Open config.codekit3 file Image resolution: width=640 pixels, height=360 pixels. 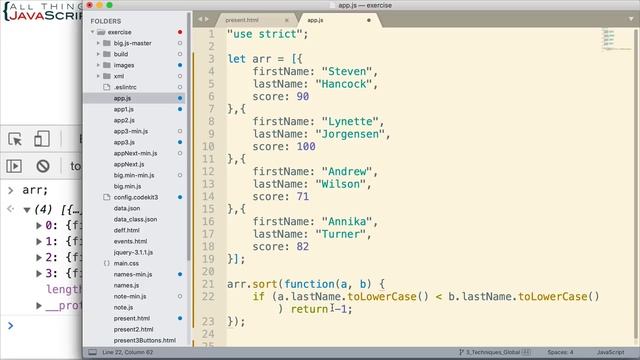pos(136,197)
